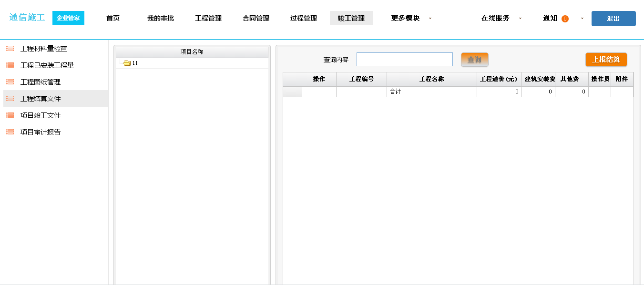
Task: Select the 竣工管理 tab
Action: 351,18
